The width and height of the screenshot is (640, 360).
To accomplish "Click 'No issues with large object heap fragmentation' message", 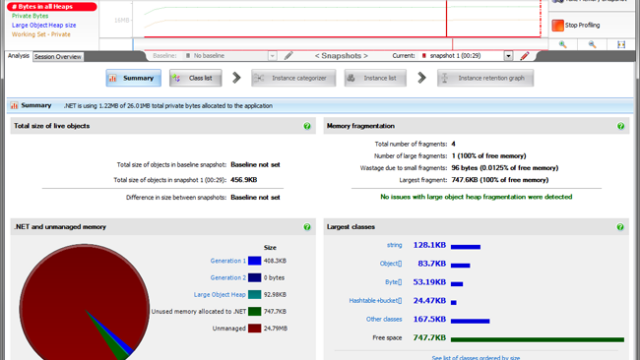I will (476, 197).
